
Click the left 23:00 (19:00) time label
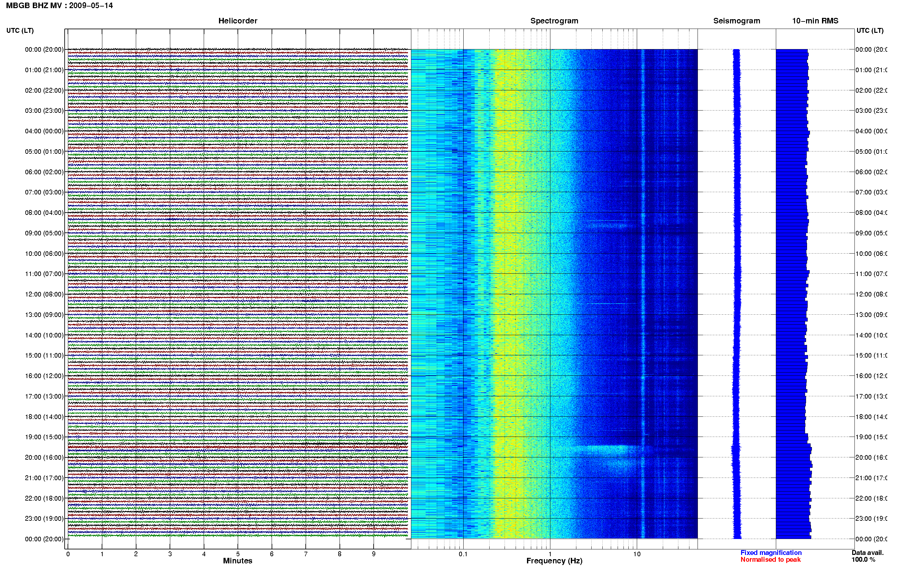(44, 519)
